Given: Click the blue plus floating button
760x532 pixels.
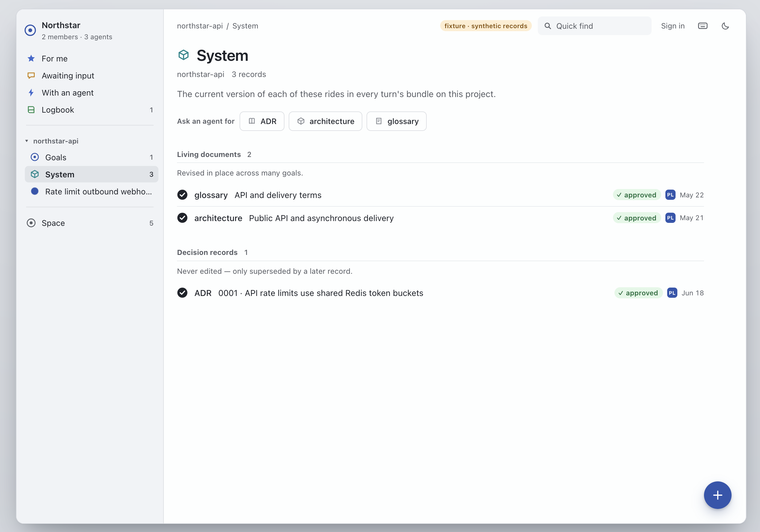Looking at the screenshot, I should pyautogui.click(x=718, y=495).
